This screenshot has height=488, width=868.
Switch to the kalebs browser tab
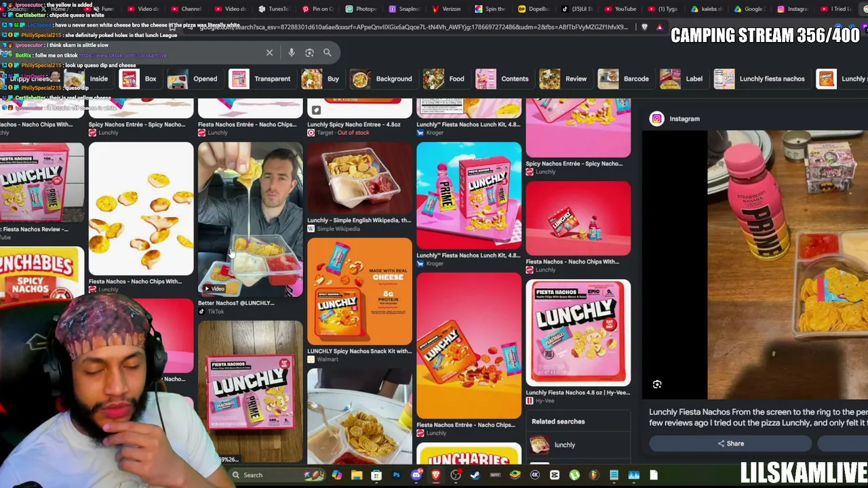(706, 9)
